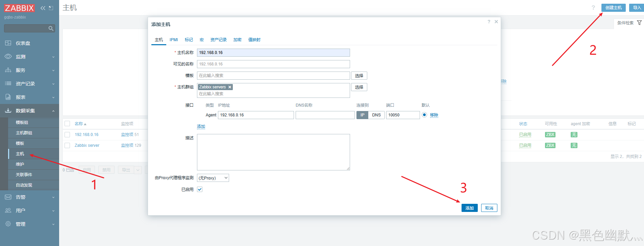Click the kiosk mode icon beside the sidebar collapse arrows

[x=51, y=8]
